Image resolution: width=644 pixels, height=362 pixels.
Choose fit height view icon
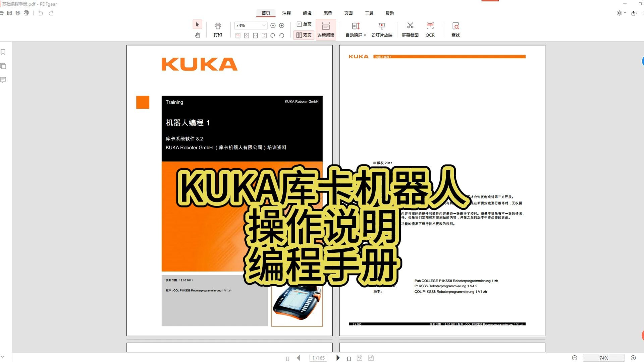tap(264, 36)
